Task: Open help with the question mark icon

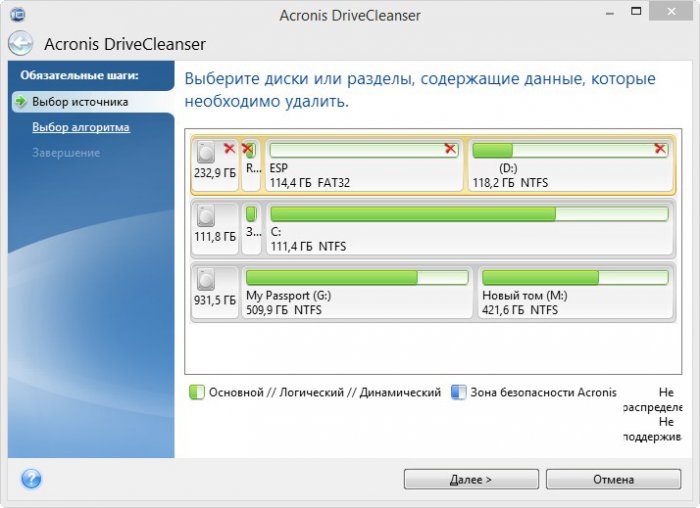Action: click(31, 479)
